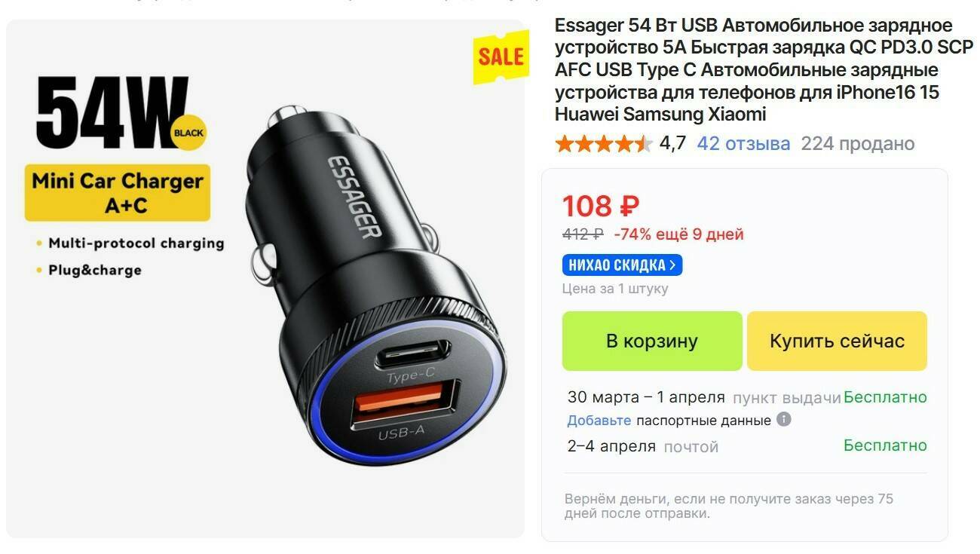This screenshot has width=980, height=554.
Task: Open the НИХАО СКИДКА discount badge
Action: [622, 265]
